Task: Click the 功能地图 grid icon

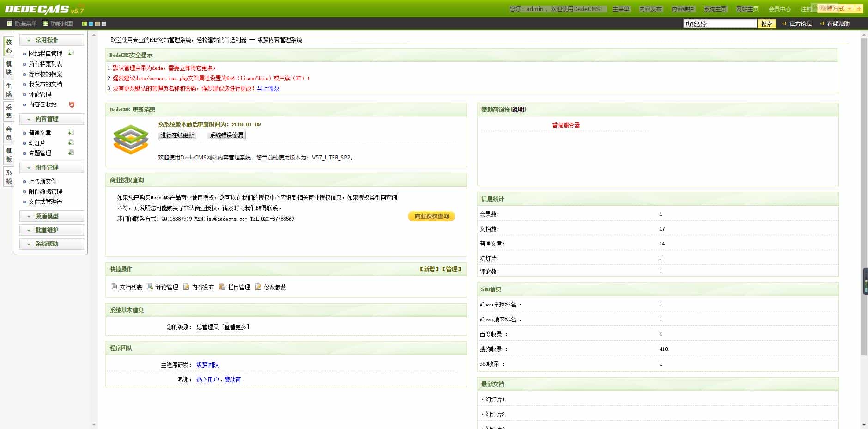Action: tap(45, 24)
